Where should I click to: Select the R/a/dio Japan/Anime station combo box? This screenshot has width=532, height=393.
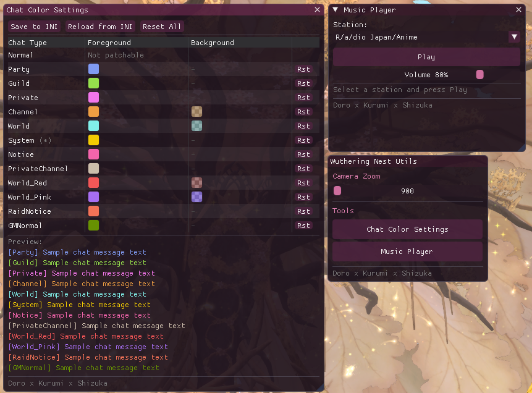point(420,37)
